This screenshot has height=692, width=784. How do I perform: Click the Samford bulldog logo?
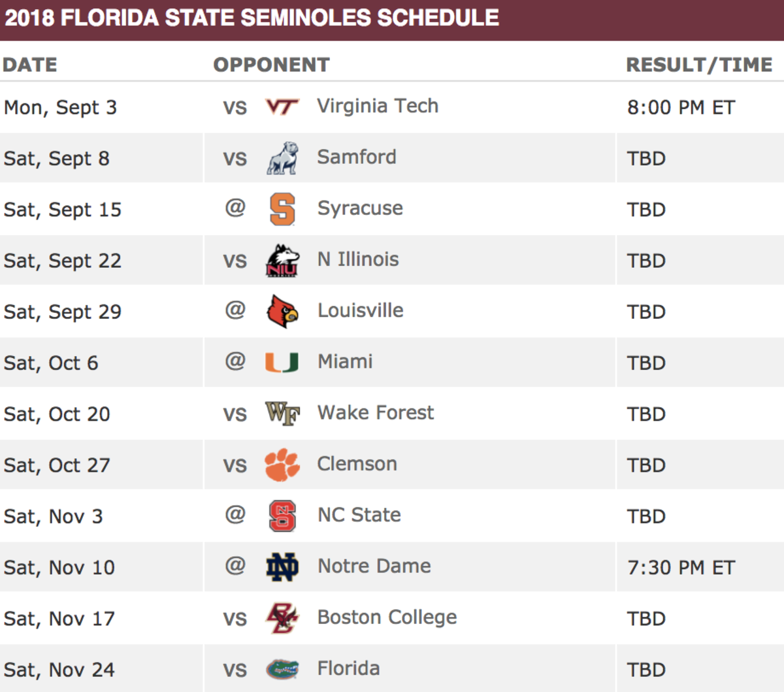click(x=282, y=158)
